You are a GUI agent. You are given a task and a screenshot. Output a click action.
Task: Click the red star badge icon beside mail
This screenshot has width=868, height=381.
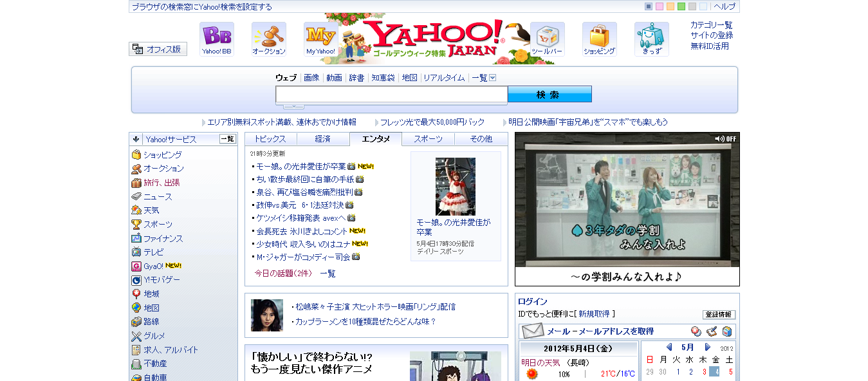point(696,331)
